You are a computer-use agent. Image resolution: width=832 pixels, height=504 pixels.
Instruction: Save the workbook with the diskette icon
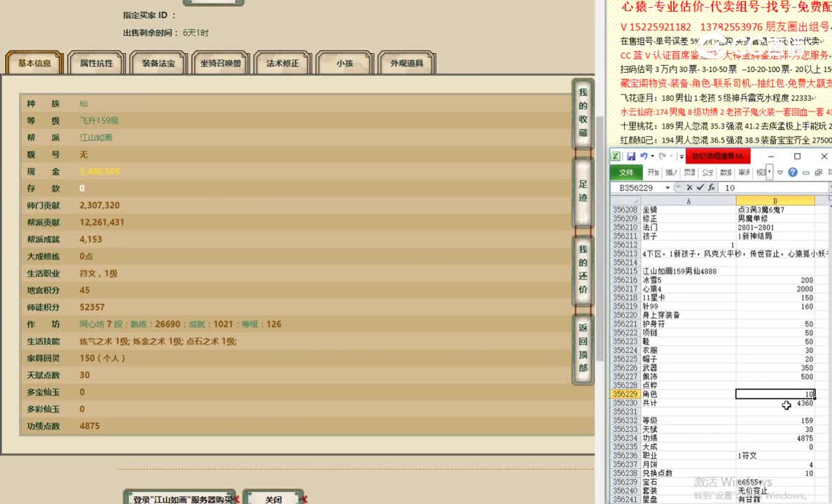coord(631,156)
